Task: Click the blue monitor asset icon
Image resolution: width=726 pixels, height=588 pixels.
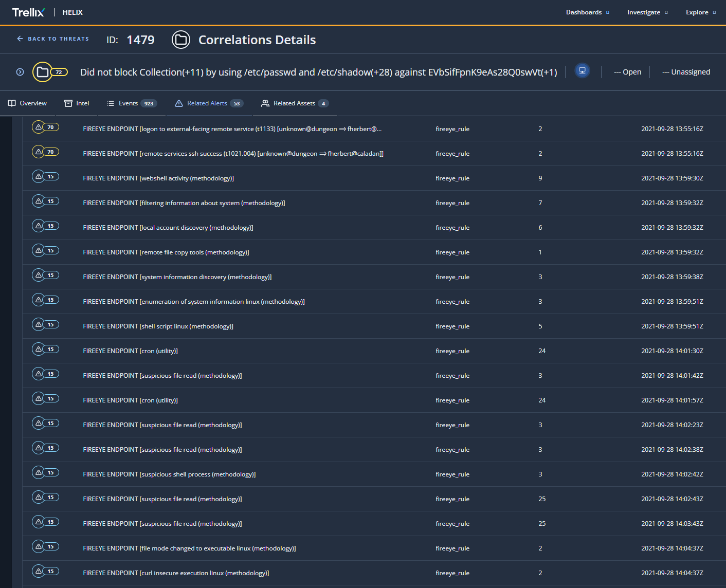Action: [x=582, y=71]
